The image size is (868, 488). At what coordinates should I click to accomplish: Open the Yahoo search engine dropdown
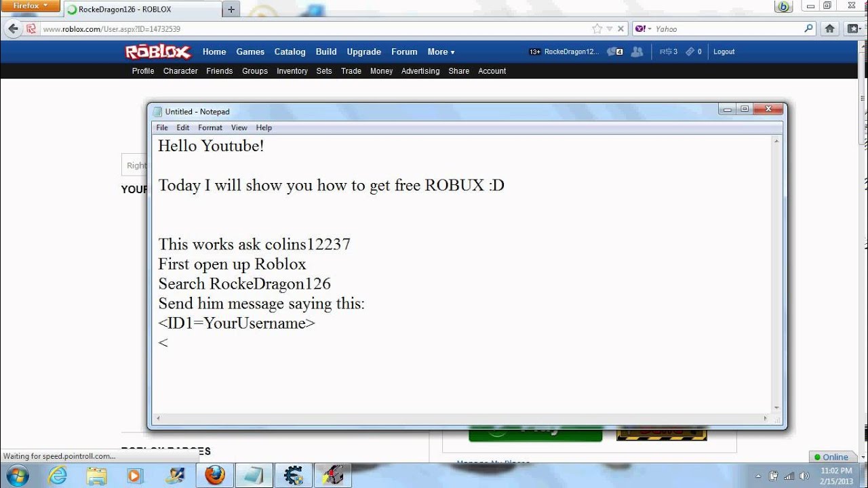pos(642,29)
